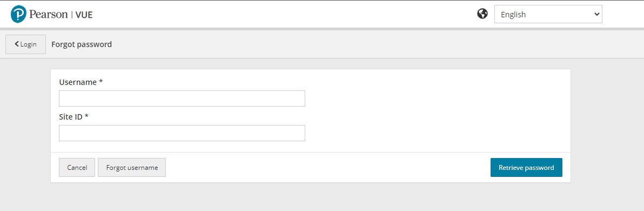Click the Site ID field label
This screenshot has width=644, height=211.
pyautogui.click(x=71, y=116)
